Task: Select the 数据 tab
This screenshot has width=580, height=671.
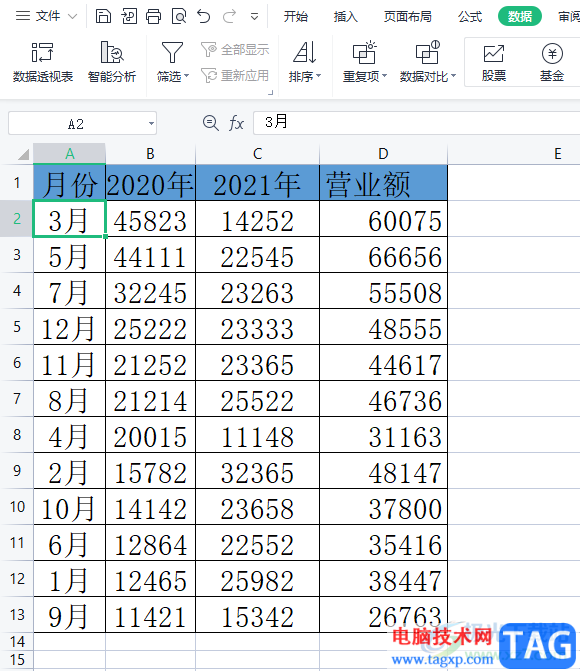Action: [520, 16]
